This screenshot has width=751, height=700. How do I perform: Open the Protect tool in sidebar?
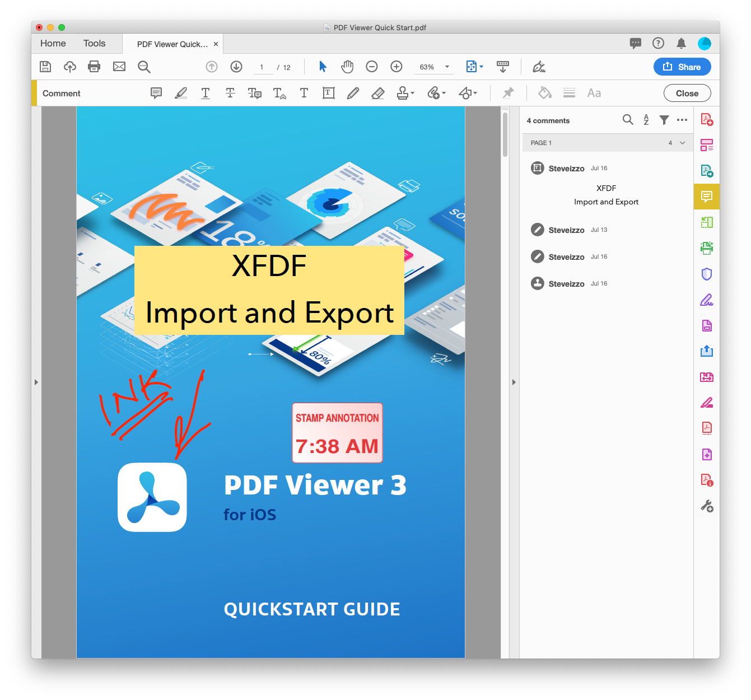pos(707,274)
